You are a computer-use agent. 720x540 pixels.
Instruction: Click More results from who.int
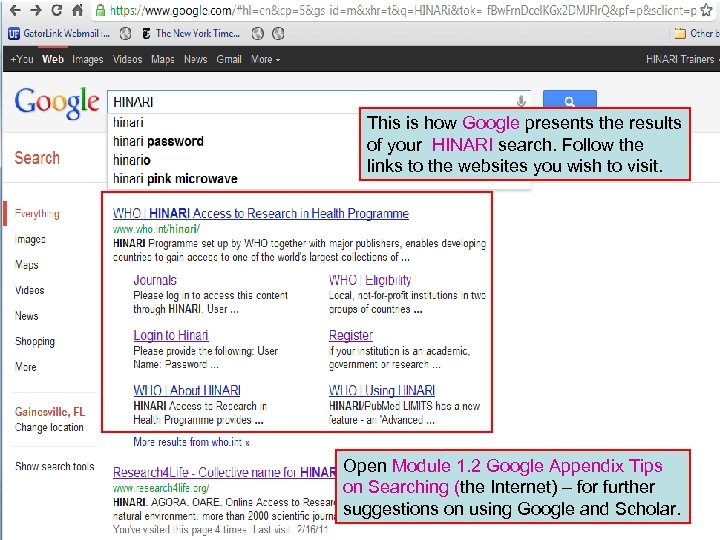[x=191, y=442]
